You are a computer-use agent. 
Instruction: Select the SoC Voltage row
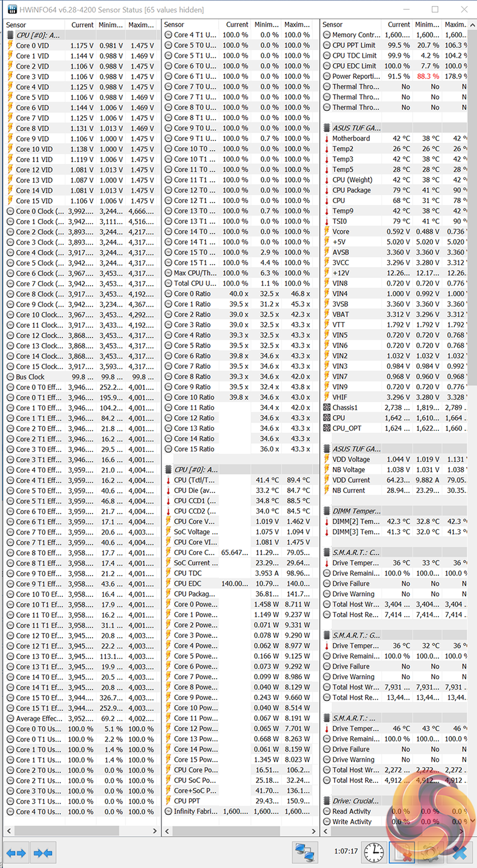coord(240,532)
